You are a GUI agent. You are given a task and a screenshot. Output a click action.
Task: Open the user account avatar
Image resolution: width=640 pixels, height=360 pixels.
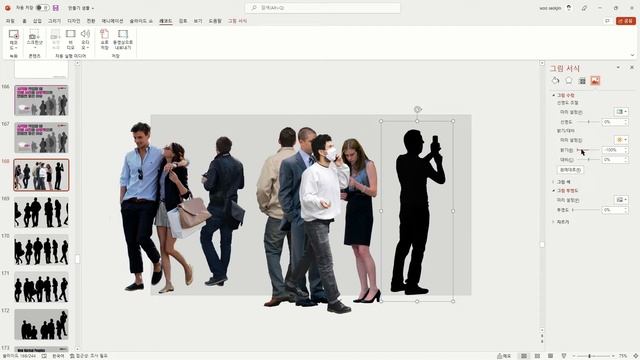pyautogui.click(x=569, y=8)
